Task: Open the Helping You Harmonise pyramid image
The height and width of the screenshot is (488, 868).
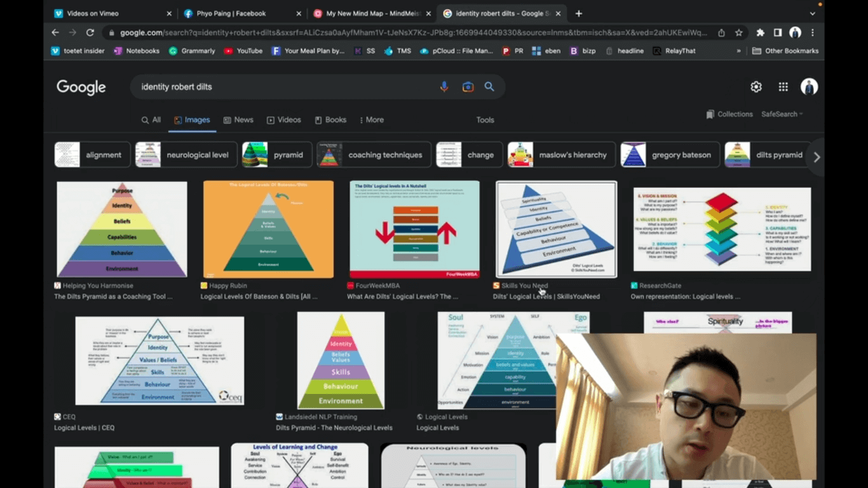Action: 122,229
